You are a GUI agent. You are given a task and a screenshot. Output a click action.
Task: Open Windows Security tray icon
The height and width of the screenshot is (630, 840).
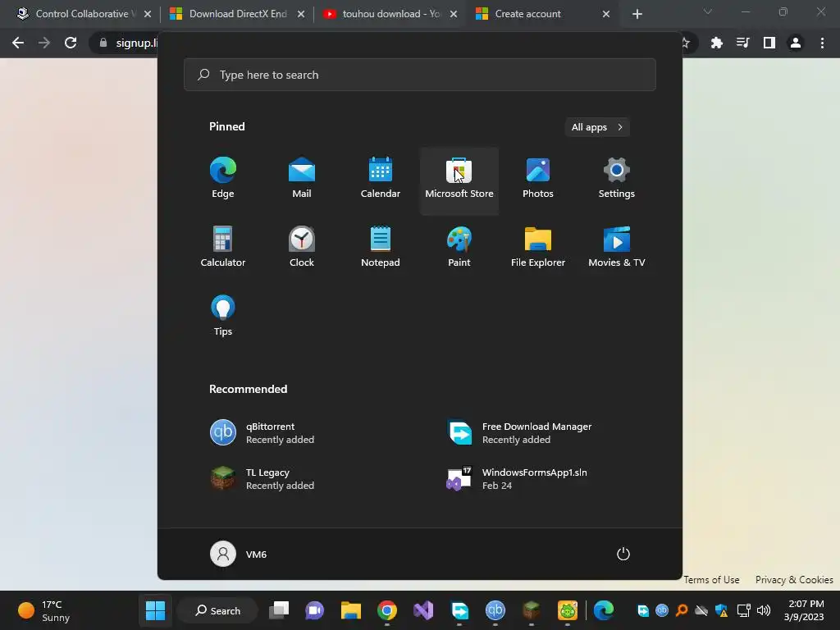[722, 610]
